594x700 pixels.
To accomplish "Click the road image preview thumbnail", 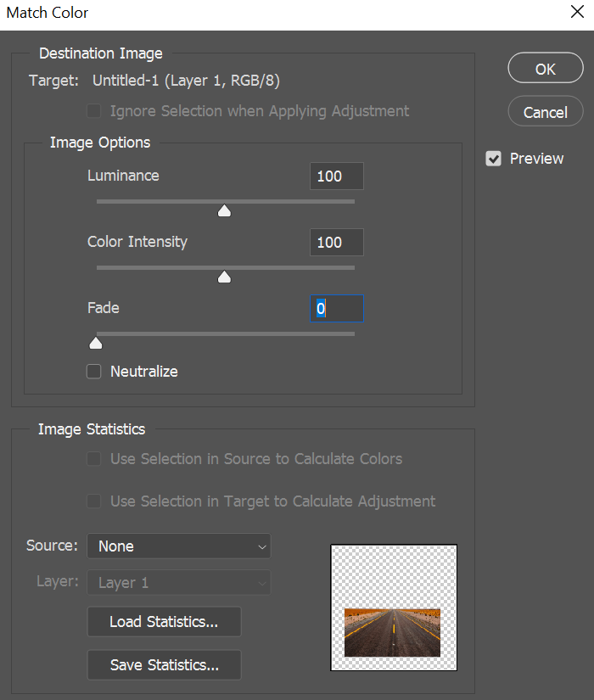I will (393, 632).
